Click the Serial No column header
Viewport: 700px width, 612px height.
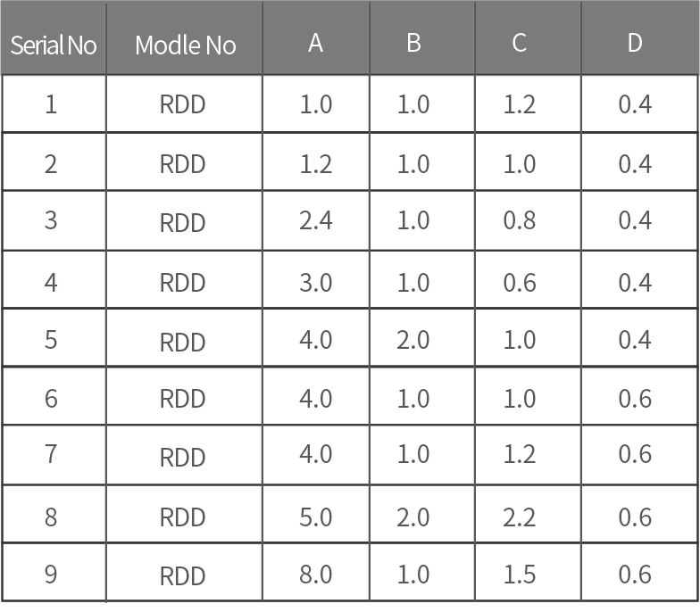click(x=54, y=45)
